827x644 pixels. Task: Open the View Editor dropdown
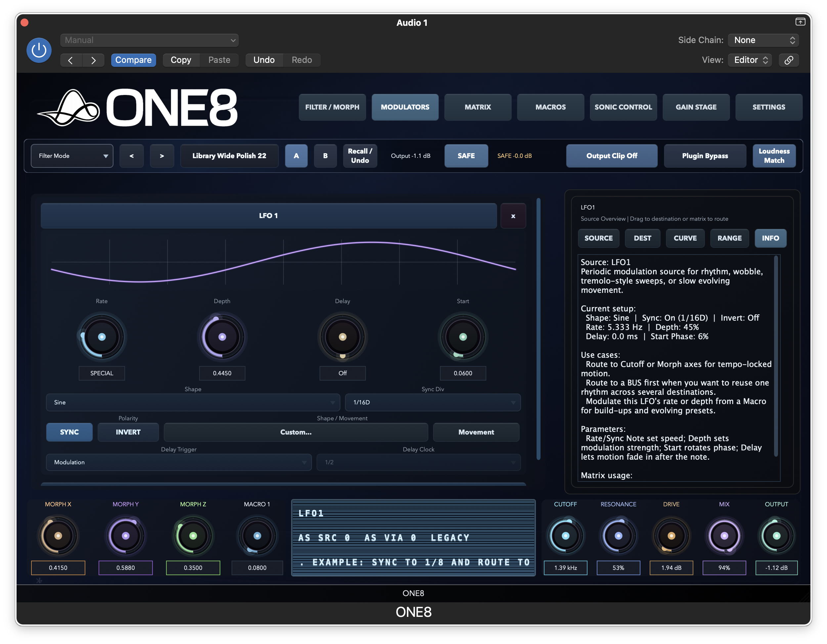(x=750, y=60)
